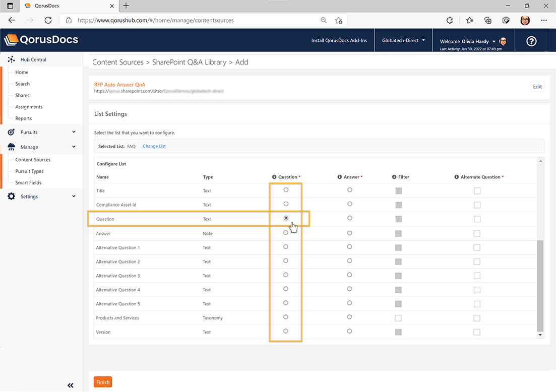
Task: Reload the page with refresh icon
Action: 48,20
